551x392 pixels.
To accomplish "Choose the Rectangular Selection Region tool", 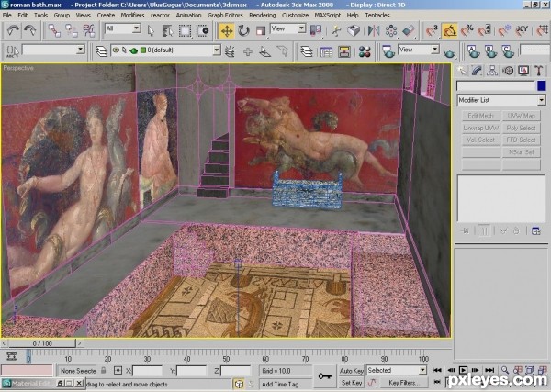I will 185,31.
